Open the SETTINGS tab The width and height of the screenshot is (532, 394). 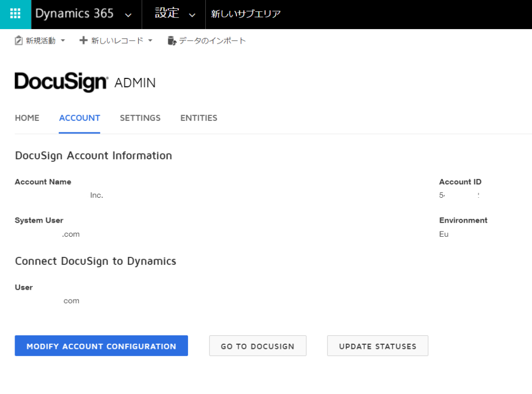pyautogui.click(x=140, y=118)
